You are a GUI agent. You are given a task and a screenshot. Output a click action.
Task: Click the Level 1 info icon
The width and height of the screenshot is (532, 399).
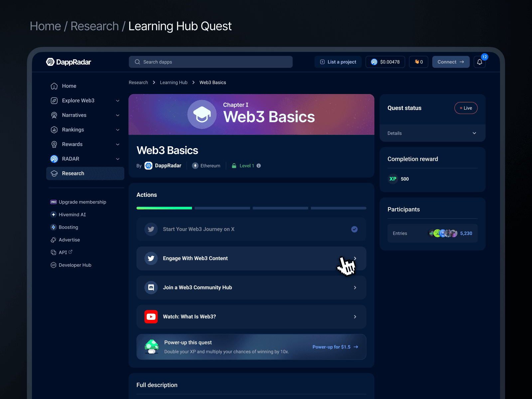point(259,166)
